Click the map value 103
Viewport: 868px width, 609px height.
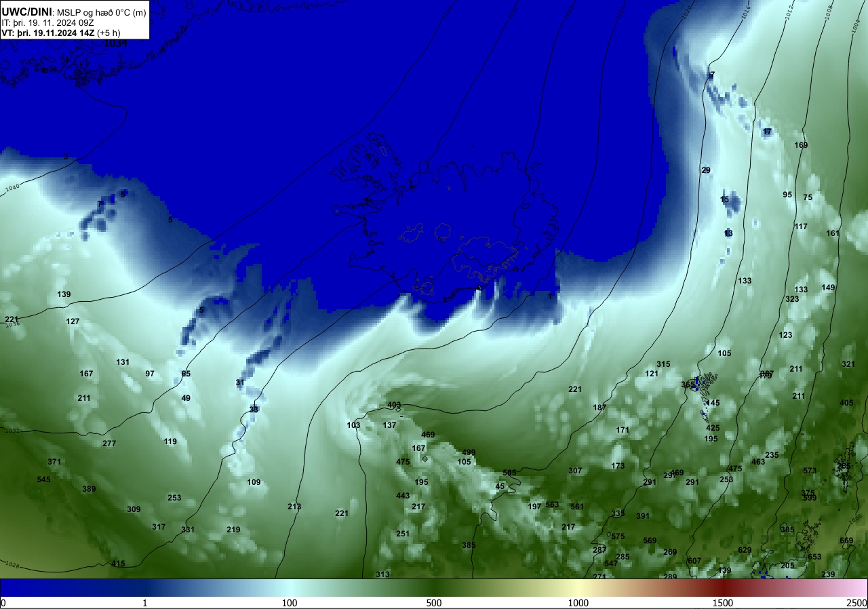pyautogui.click(x=353, y=425)
